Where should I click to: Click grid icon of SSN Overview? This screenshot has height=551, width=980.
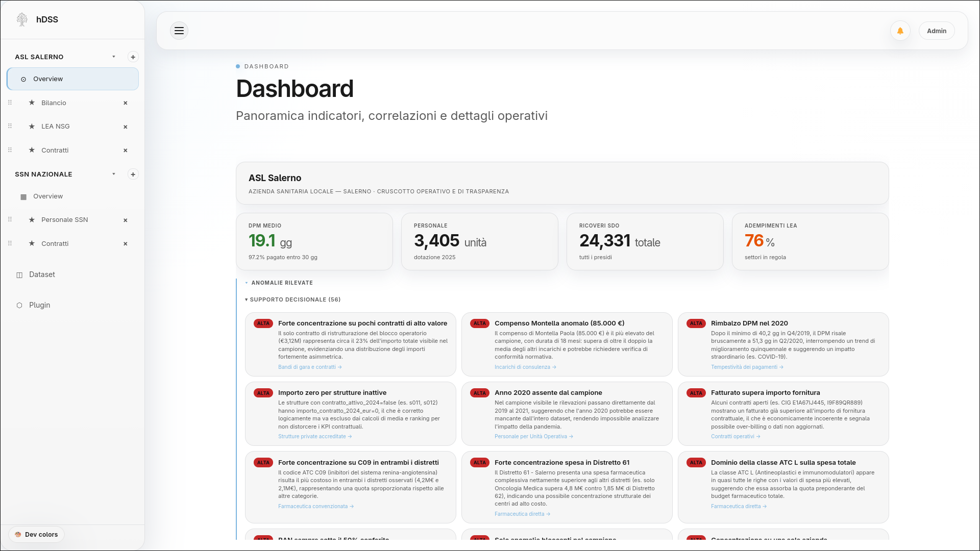pyautogui.click(x=23, y=197)
